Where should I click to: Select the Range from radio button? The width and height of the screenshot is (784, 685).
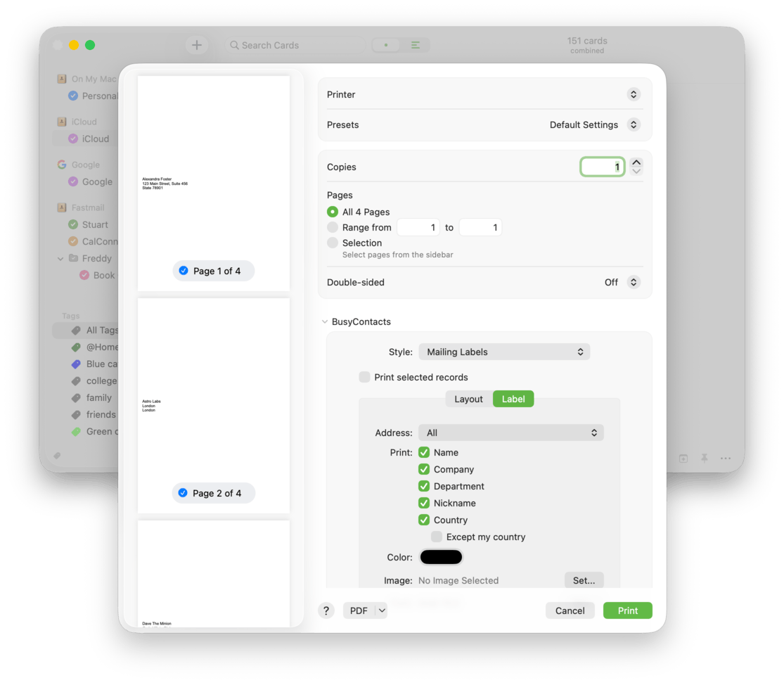click(x=333, y=227)
